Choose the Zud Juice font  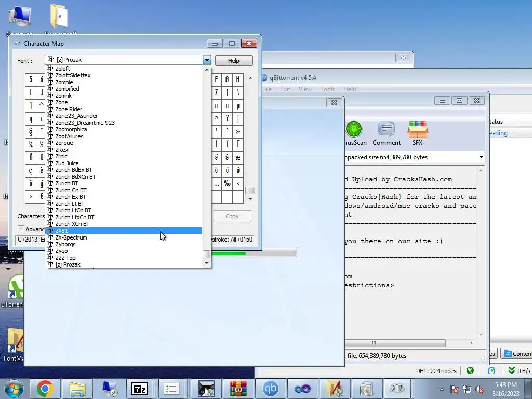124,163
